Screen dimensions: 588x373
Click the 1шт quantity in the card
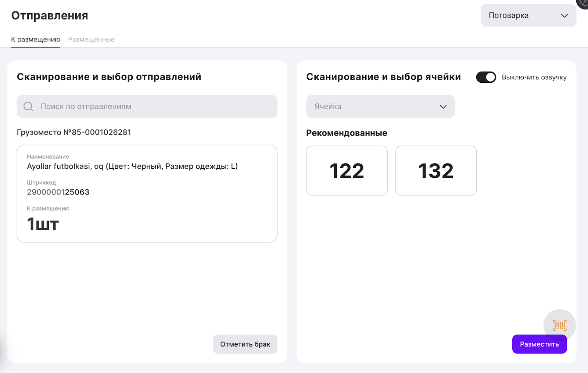[x=43, y=224]
